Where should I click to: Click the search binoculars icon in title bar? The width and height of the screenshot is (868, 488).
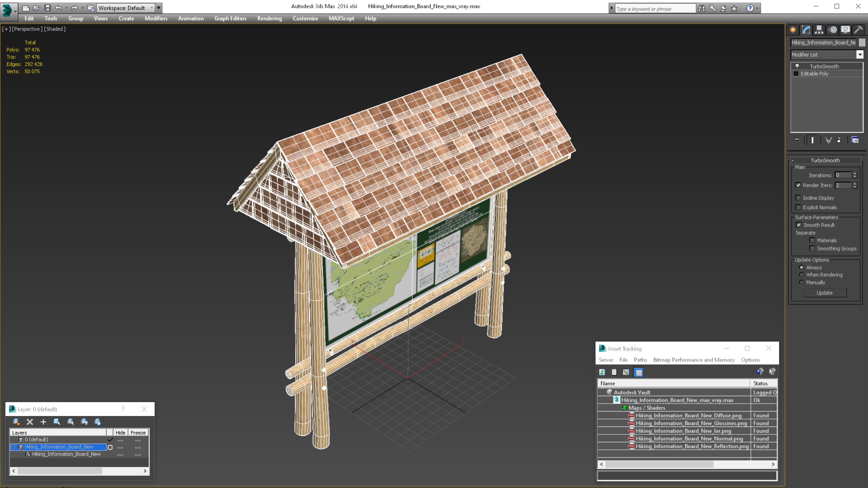point(702,8)
